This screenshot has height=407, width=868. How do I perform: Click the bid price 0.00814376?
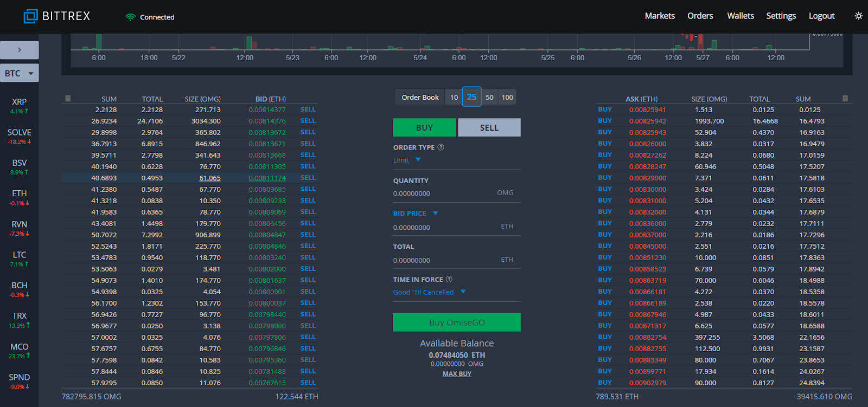(267, 121)
